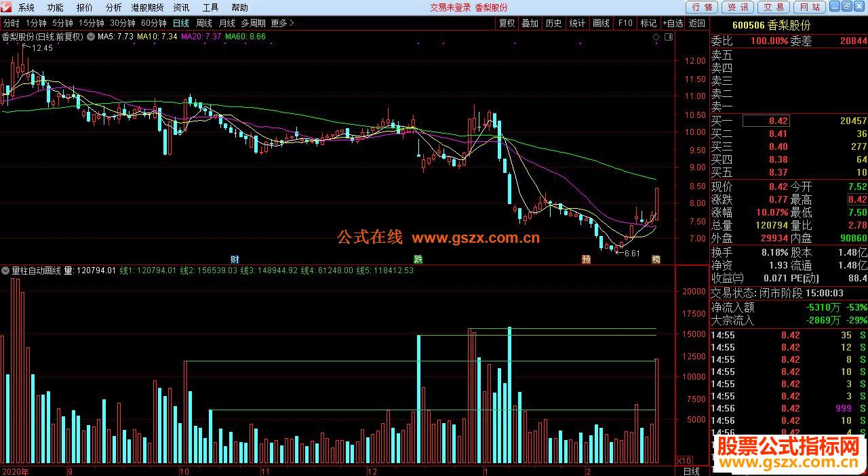
Task: Click the 行情 button
Action: pos(702,7)
